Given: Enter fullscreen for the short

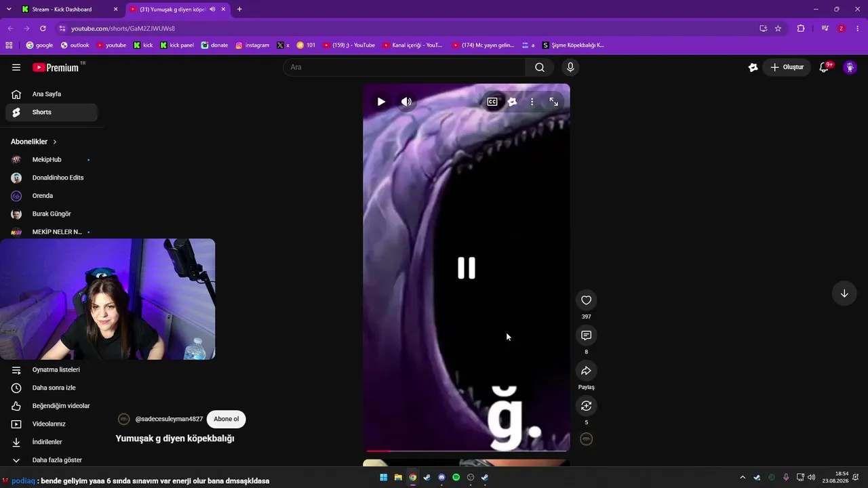Looking at the screenshot, I should click(554, 102).
